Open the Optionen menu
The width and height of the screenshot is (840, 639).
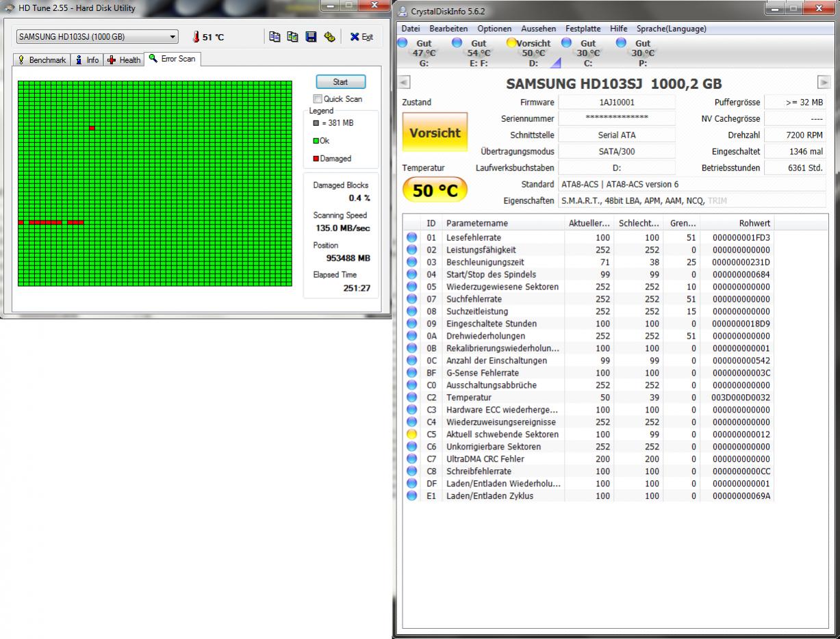click(494, 29)
